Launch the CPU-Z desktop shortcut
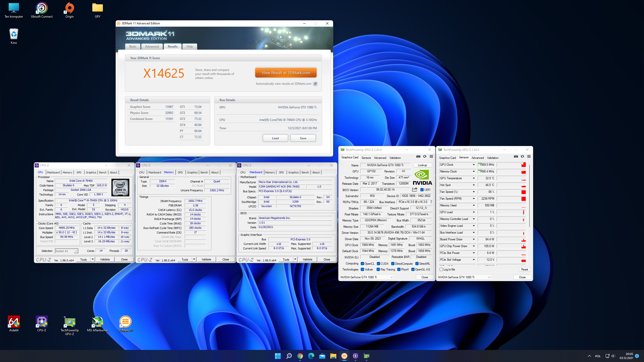The height and width of the screenshot is (362, 644). point(42,324)
